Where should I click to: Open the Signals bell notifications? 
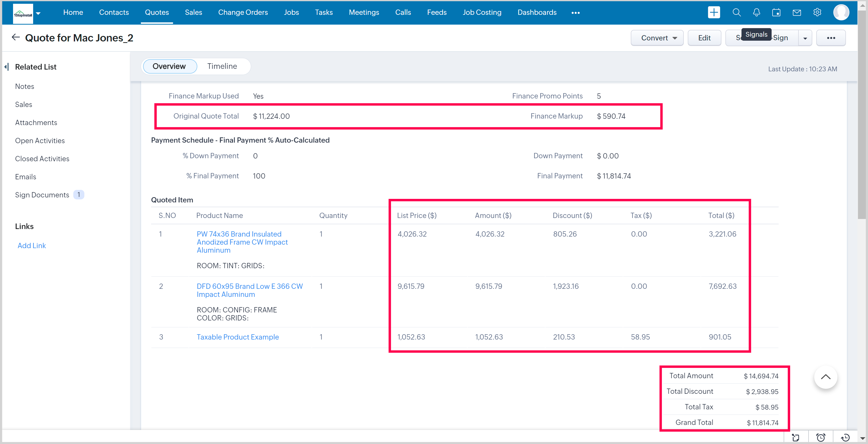click(757, 13)
